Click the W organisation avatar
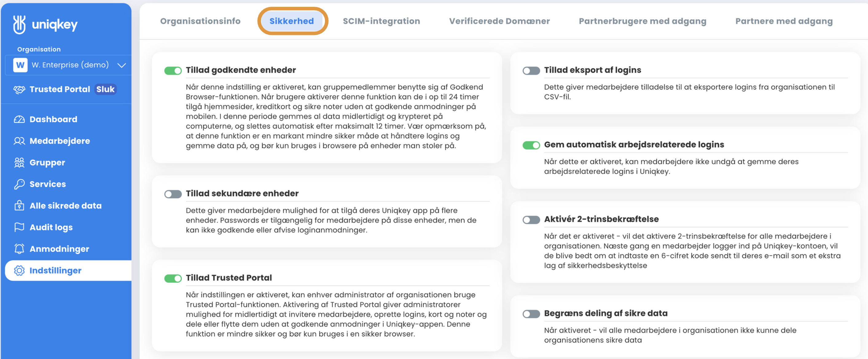This screenshot has height=359, width=868. (20, 65)
